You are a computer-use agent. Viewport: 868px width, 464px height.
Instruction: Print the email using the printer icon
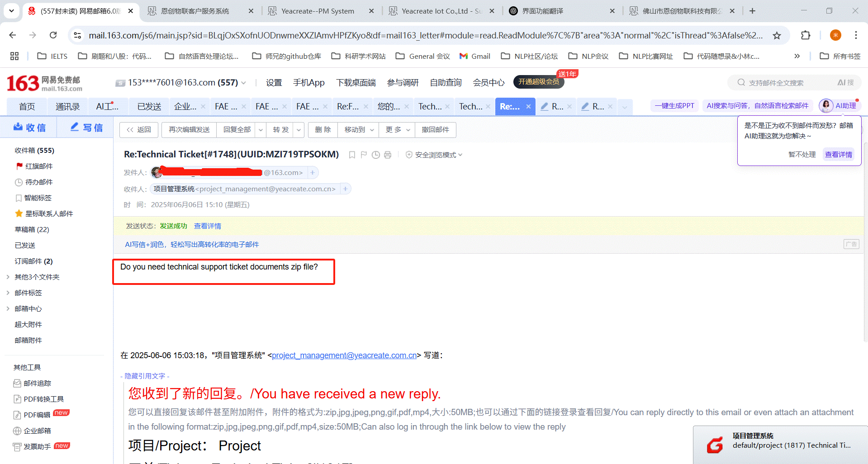tap(388, 155)
